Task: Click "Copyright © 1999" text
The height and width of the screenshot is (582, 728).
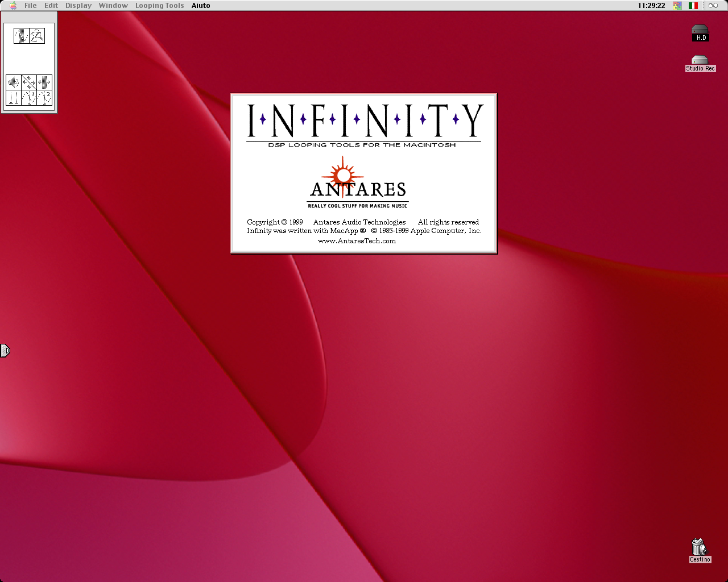Action: click(x=275, y=222)
